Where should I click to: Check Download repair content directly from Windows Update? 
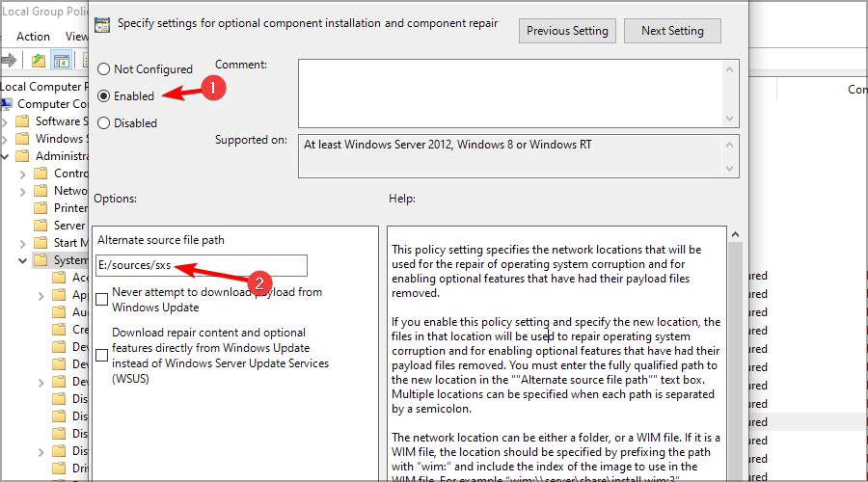[x=102, y=356]
